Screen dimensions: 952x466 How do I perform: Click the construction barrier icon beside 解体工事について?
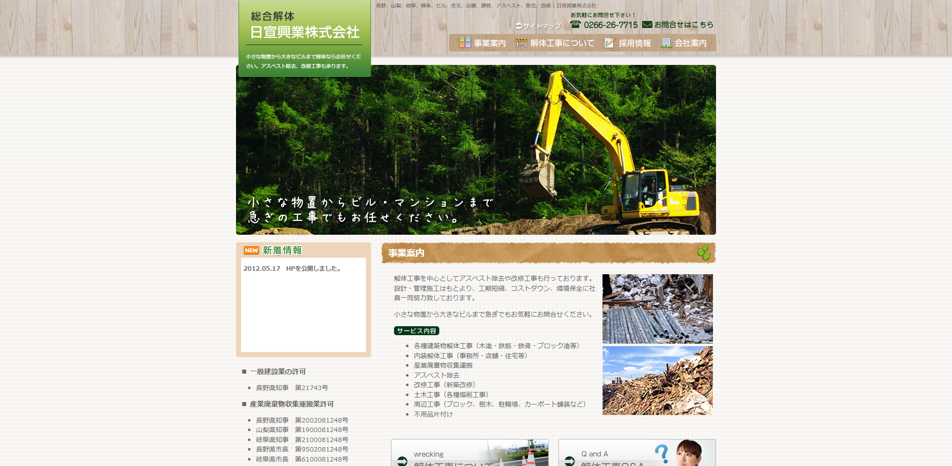pos(521,43)
